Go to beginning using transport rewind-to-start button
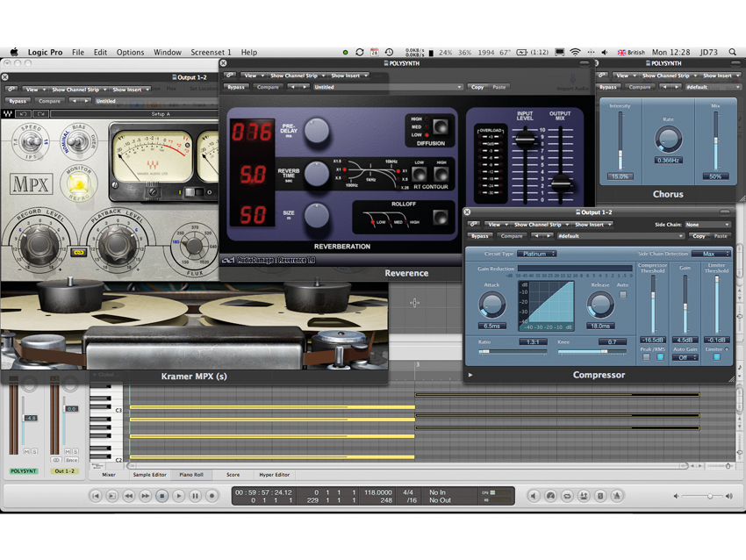746x560 pixels. [x=95, y=496]
